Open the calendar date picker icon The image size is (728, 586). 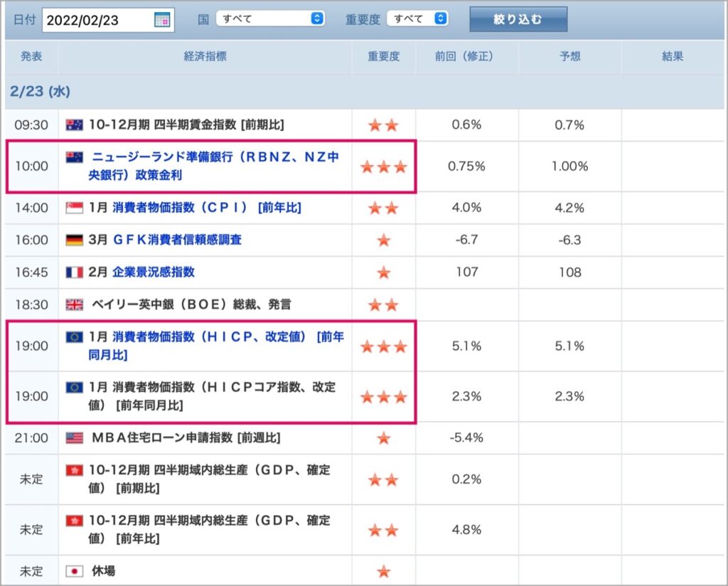(162, 19)
